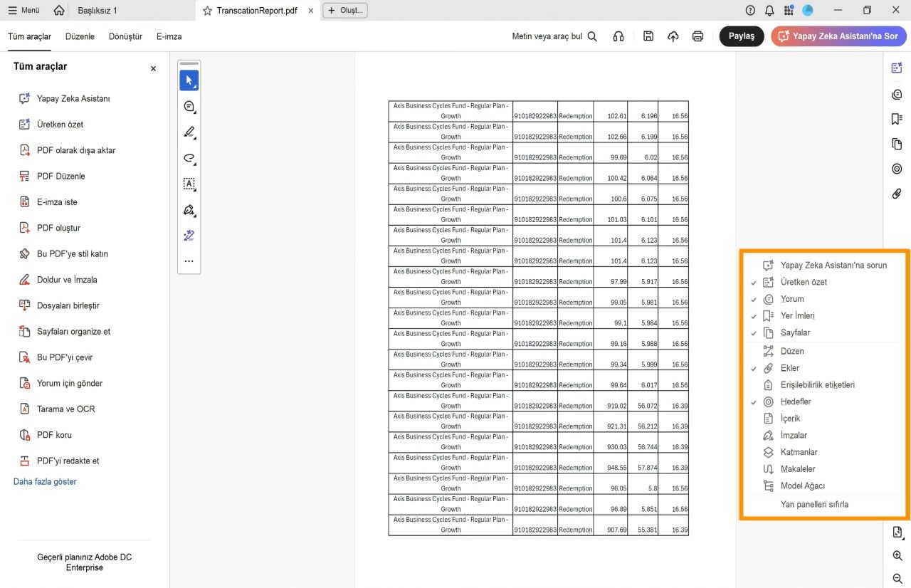
Task: Click the headphones read-aloud icon
Action: click(x=618, y=36)
